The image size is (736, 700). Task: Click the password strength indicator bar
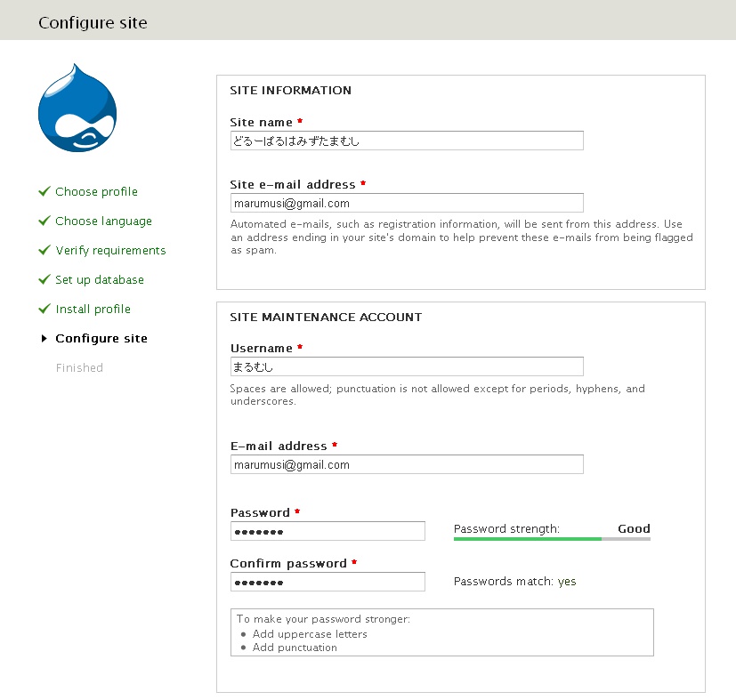(x=552, y=539)
